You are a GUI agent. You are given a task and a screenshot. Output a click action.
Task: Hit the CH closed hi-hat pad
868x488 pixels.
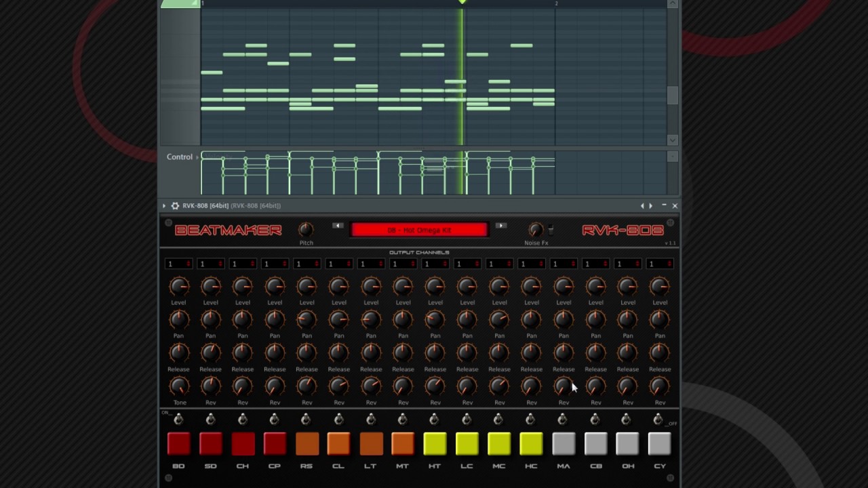[x=243, y=444]
